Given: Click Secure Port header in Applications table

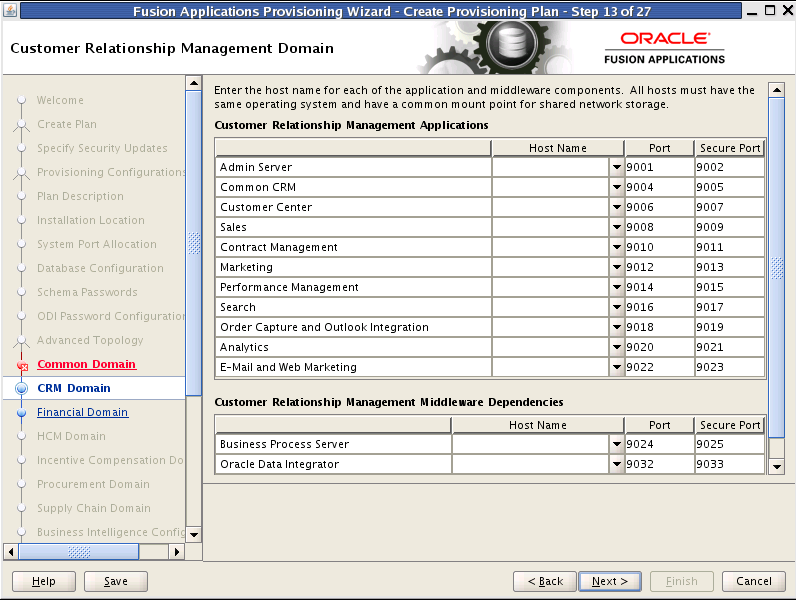Looking at the screenshot, I should click(729, 148).
